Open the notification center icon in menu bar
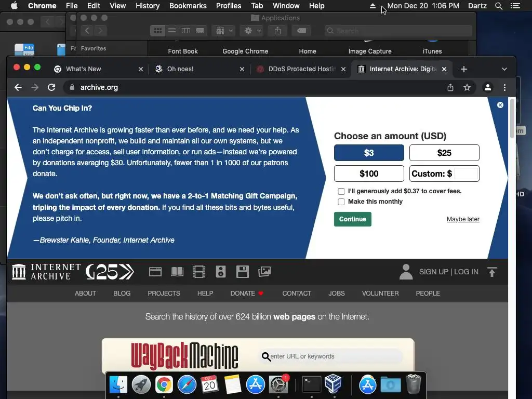This screenshot has width=532, height=399. point(515,6)
